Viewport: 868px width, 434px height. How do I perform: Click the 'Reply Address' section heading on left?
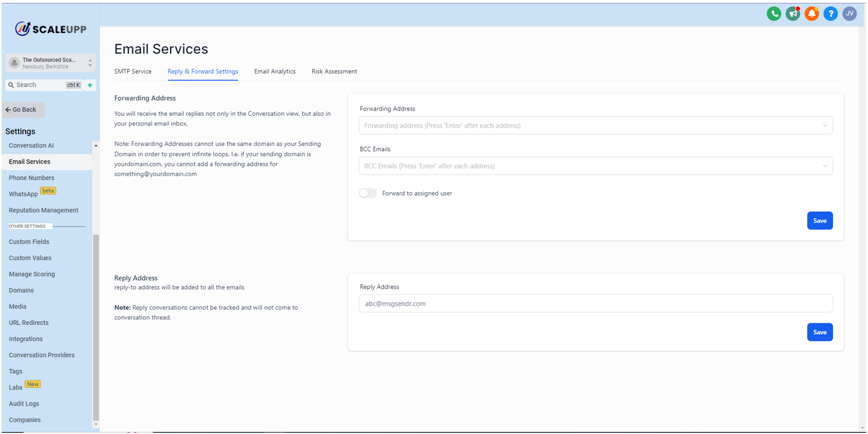pyautogui.click(x=136, y=278)
